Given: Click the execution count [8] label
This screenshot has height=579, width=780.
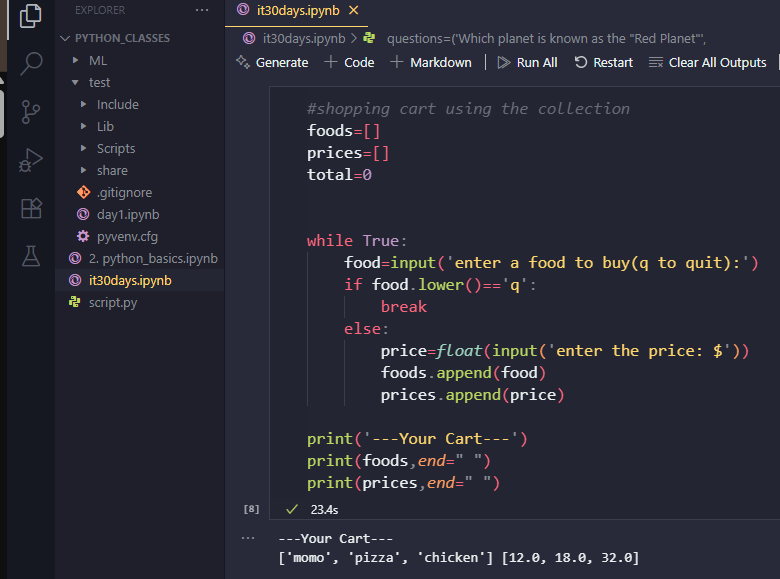Looking at the screenshot, I should [251, 509].
